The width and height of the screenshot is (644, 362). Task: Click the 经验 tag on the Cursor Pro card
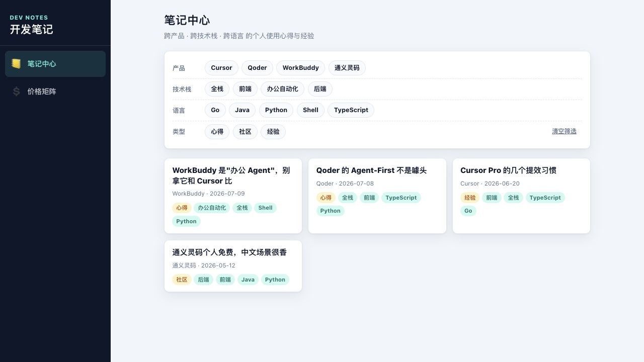470,198
